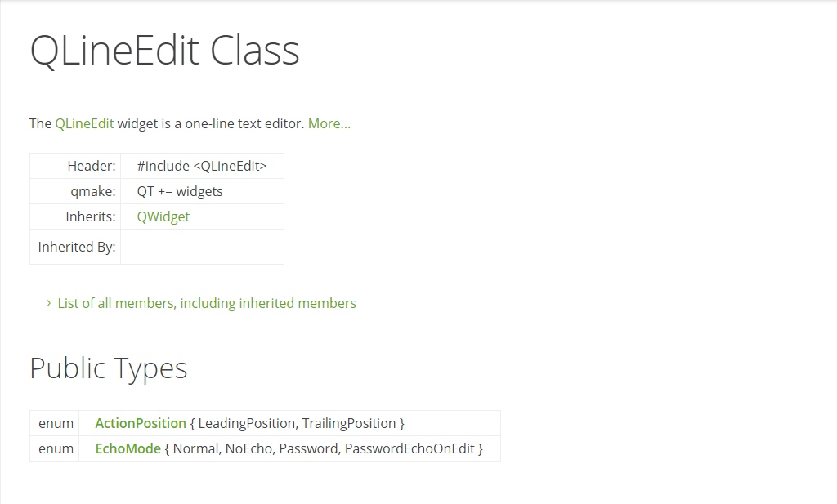Click the PasswordEchoOnEdit enum value text

(410, 449)
